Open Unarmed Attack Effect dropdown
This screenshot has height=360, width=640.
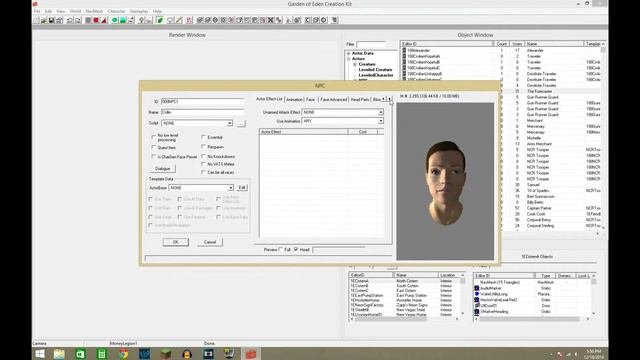point(380,112)
